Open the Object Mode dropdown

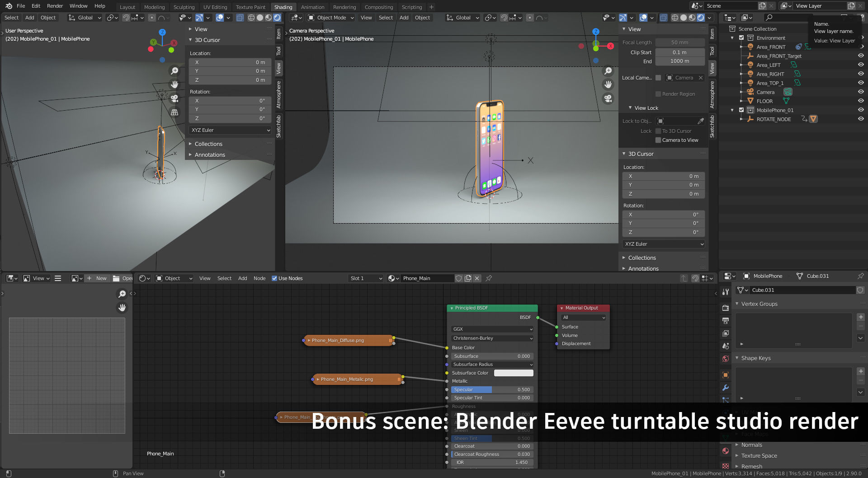330,18
